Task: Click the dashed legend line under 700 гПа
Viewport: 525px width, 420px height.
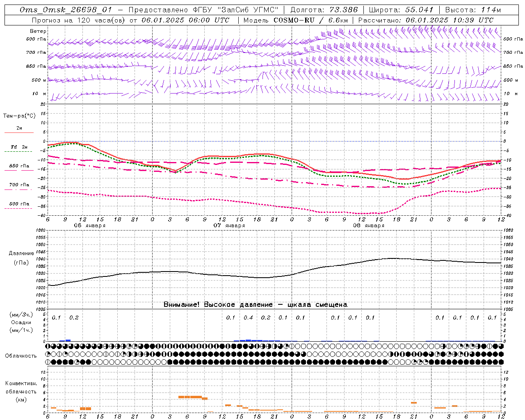Action: click(18, 190)
